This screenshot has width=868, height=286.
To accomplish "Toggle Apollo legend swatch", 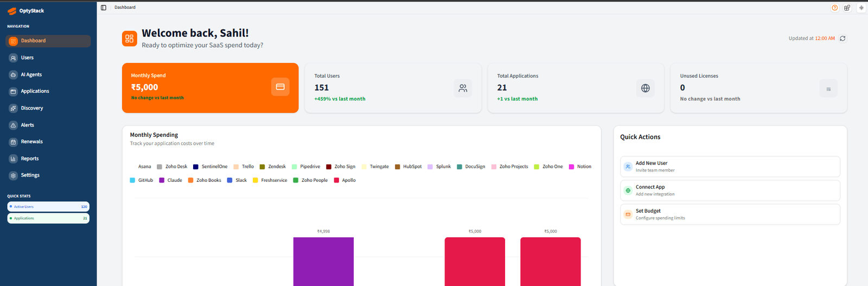I will coord(336,180).
